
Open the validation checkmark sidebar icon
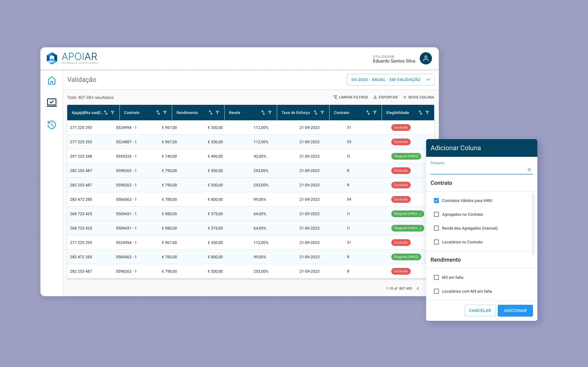click(52, 102)
